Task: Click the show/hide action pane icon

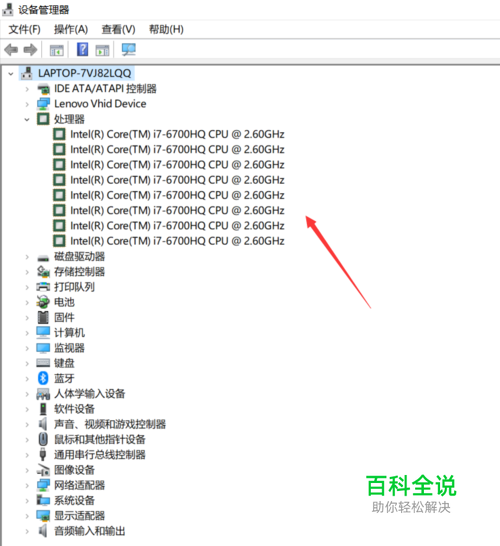Action: click(102, 50)
